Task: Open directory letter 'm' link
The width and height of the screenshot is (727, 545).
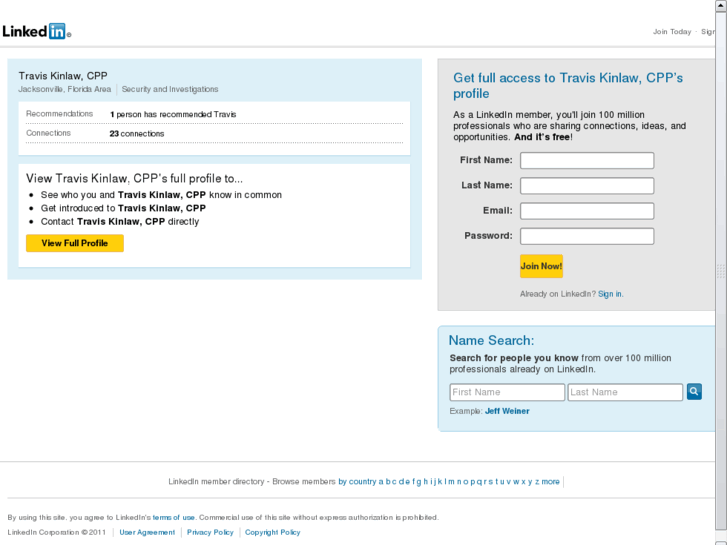Action: coord(451,481)
